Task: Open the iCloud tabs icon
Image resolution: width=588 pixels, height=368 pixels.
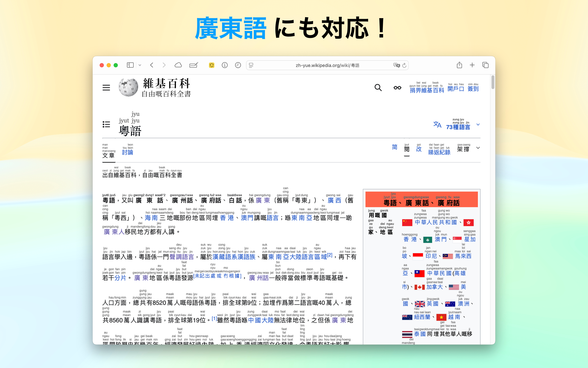Action: click(x=178, y=65)
